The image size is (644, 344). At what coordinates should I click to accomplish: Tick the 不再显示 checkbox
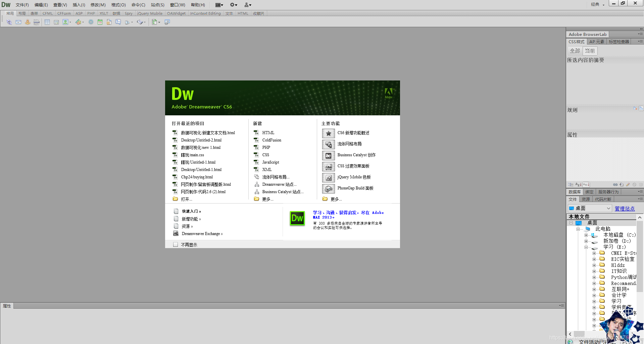[176, 245]
